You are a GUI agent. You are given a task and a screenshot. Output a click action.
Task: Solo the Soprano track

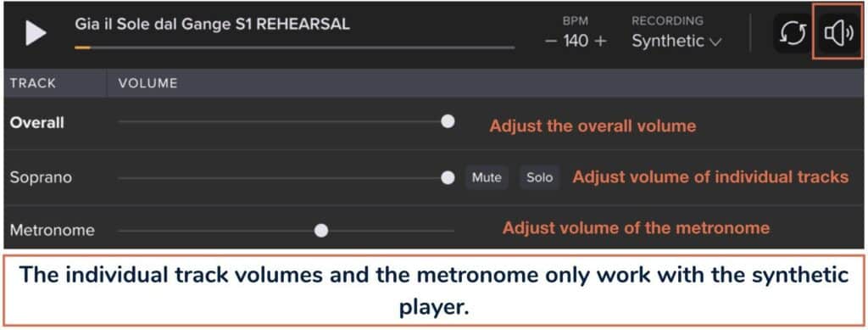539,177
